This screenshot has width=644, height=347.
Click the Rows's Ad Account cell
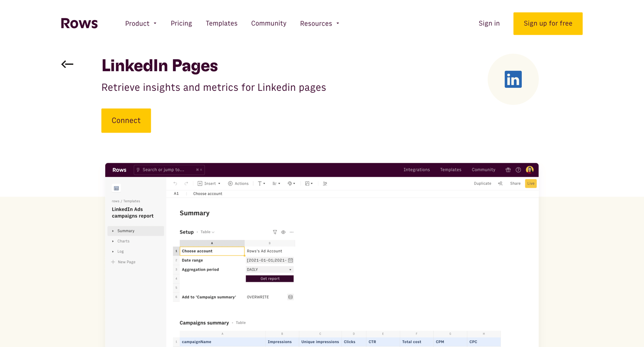pyautogui.click(x=270, y=251)
